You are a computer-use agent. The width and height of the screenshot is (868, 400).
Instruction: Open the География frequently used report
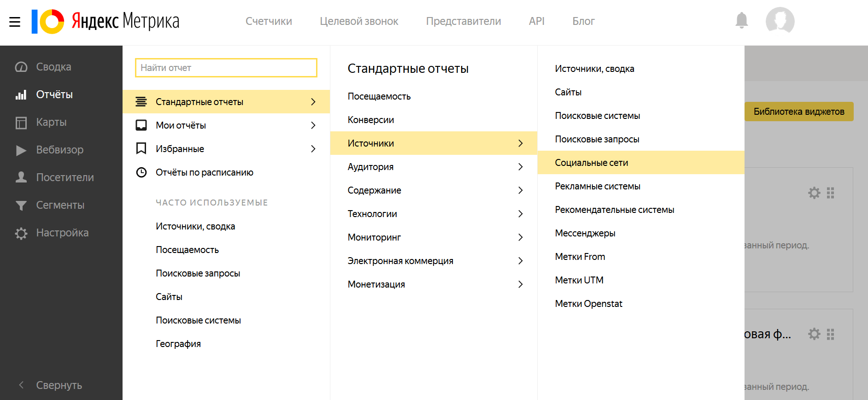click(178, 344)
